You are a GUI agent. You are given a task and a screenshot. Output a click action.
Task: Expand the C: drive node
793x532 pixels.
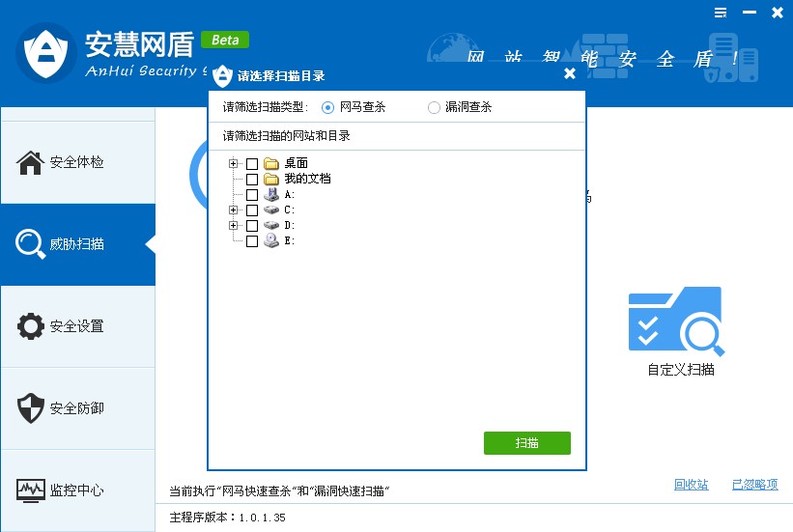pos(233,210)
